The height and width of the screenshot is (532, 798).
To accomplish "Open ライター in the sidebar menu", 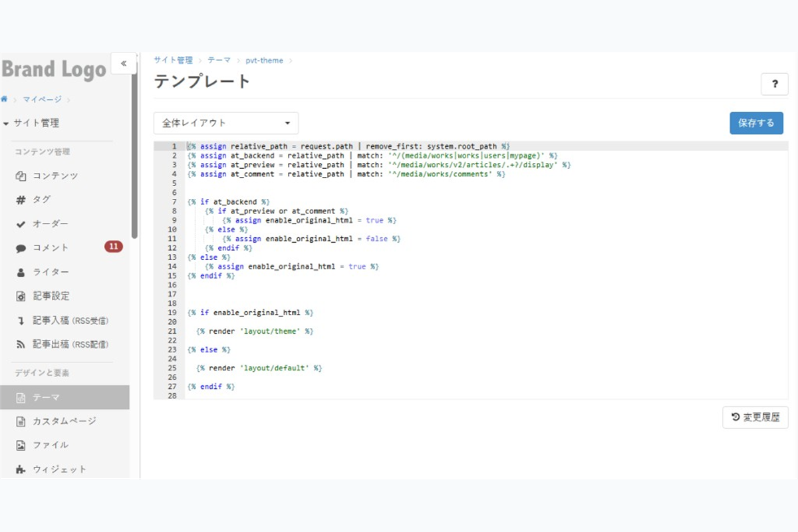I will [x=65, y=272].
